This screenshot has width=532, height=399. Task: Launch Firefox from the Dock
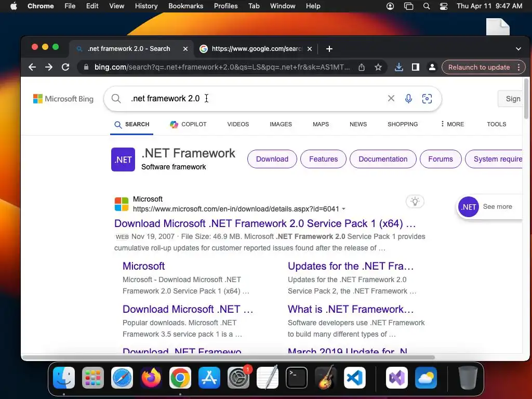(x=151, y=378)
